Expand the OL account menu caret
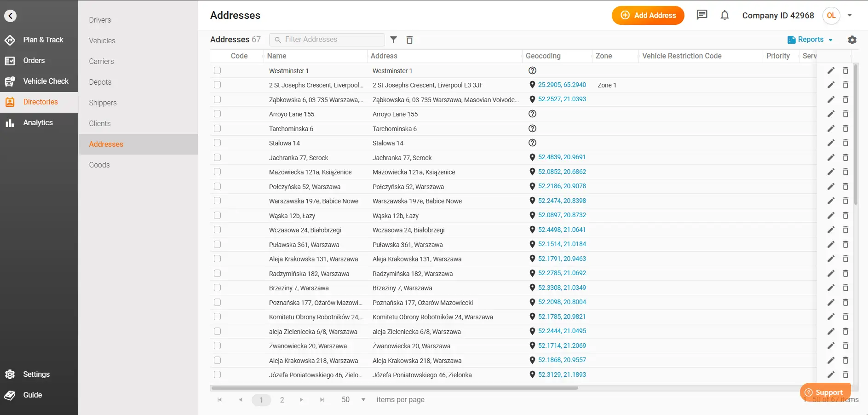Image resolution: width=868 pixels, height=415 pixels. click(x=850, y=15)
